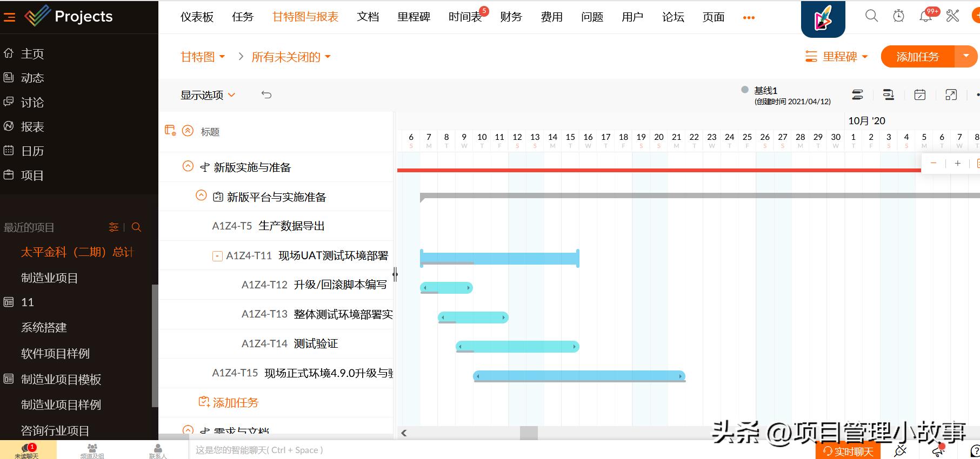980x459 pixels.
Task: Click the plug icon in bottom bar
Action: click(901, 450)
